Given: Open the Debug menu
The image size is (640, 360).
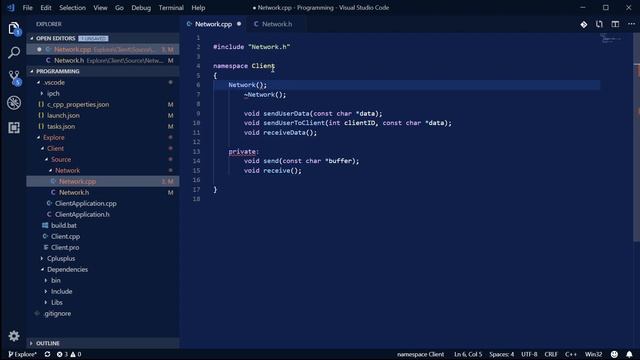Looking at the screenshot, I should [x=141, y=8].
